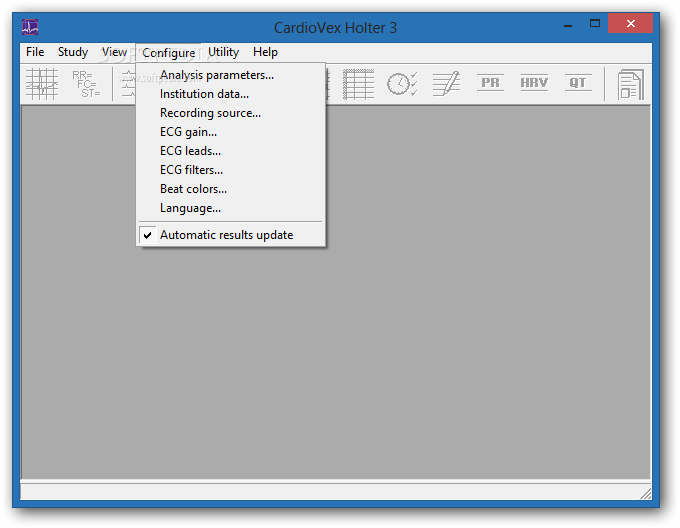Open ECG filters... configuration

click(x=231, y=170)
